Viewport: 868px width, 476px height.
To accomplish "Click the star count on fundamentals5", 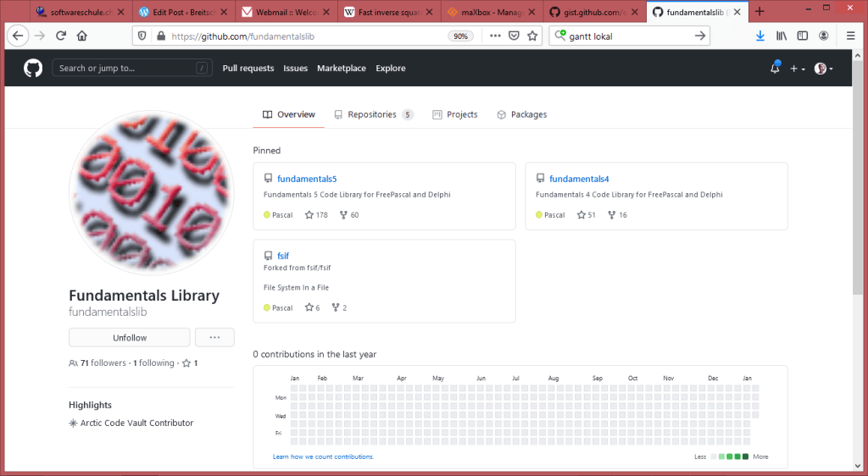I will click(x=315, y=215).
